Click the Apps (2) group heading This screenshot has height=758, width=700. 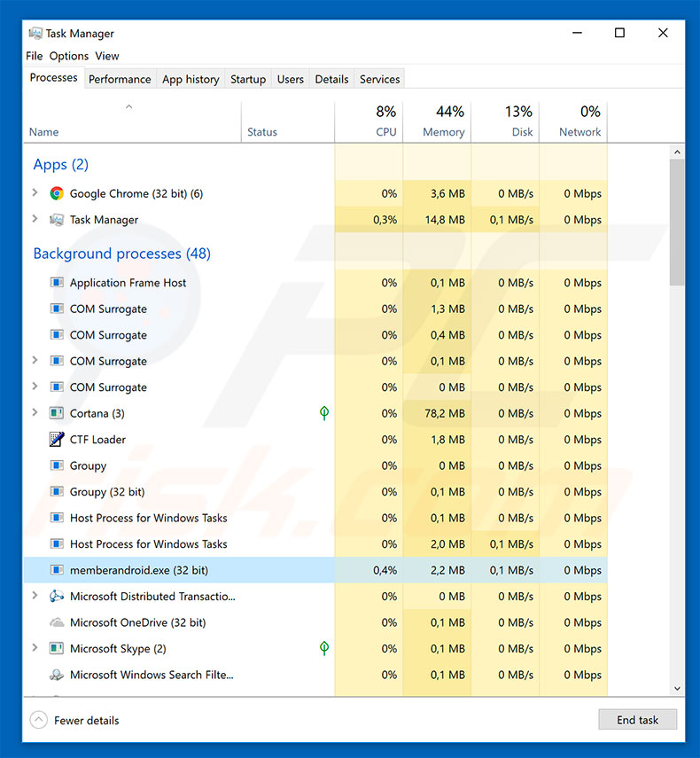[61, 165]
